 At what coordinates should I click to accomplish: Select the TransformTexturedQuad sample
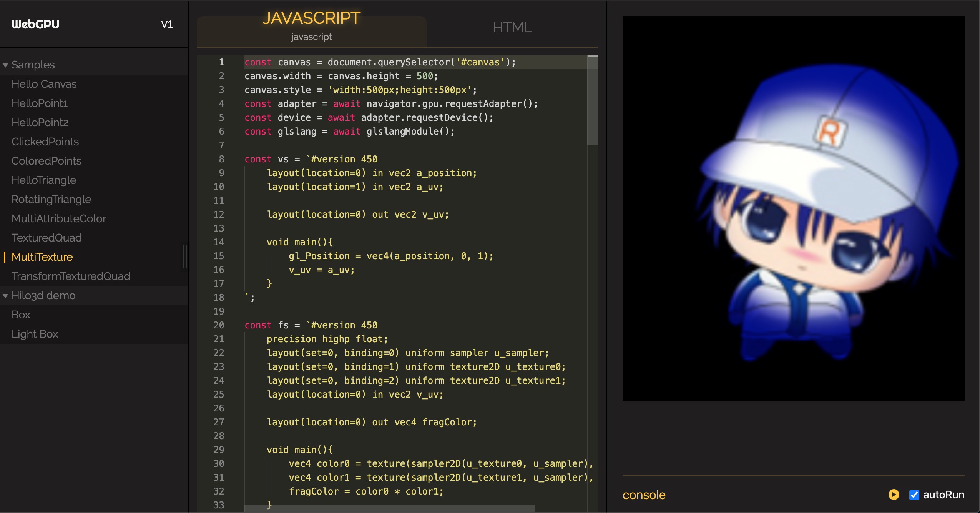(71, 276)
